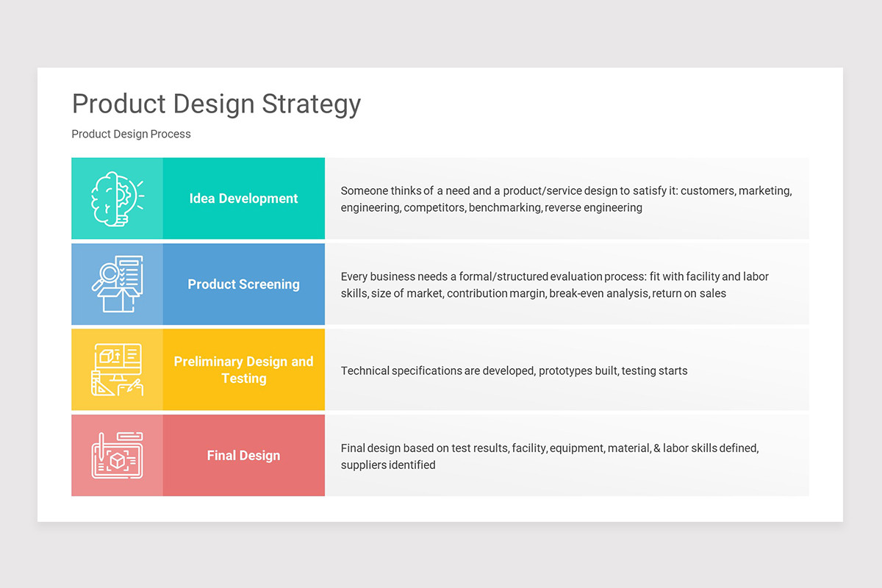This screenshot has height=588, width=882.
Task: Click the Preliminary Design and Testing label
Action: point(243,370)
